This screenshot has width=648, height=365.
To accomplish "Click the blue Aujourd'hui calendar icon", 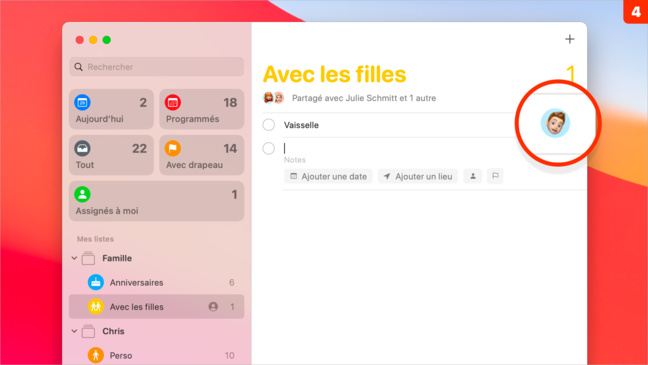I will point(82,102).
